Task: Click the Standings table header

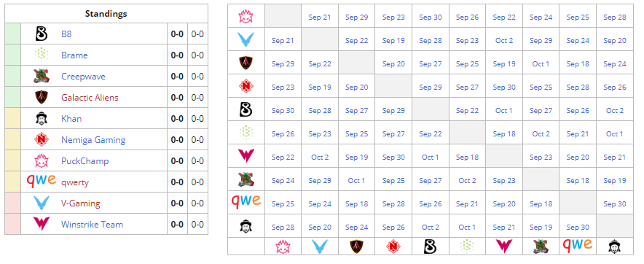Action: pyautogui.click(x=106, y=14)
